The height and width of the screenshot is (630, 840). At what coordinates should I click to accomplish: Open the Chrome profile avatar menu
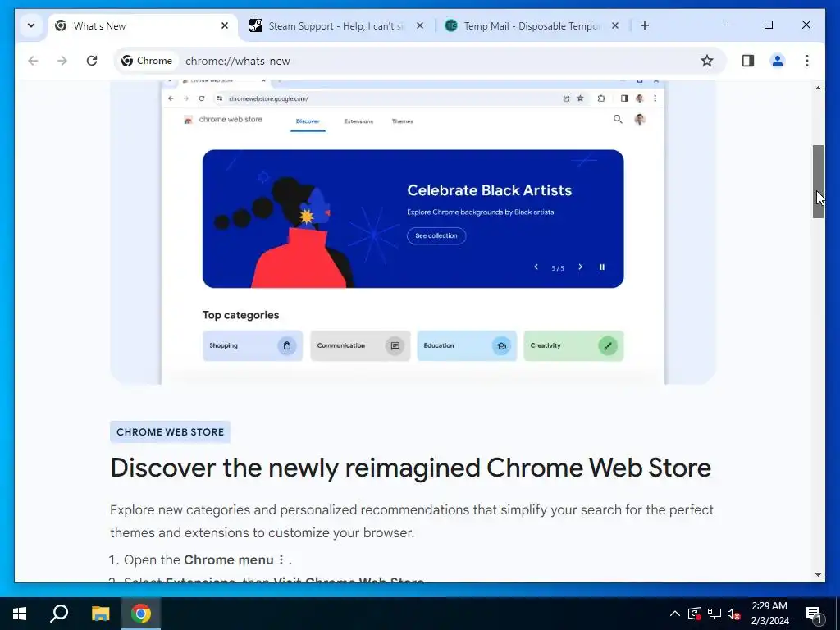pyautogui.click(x=778, y=61)
